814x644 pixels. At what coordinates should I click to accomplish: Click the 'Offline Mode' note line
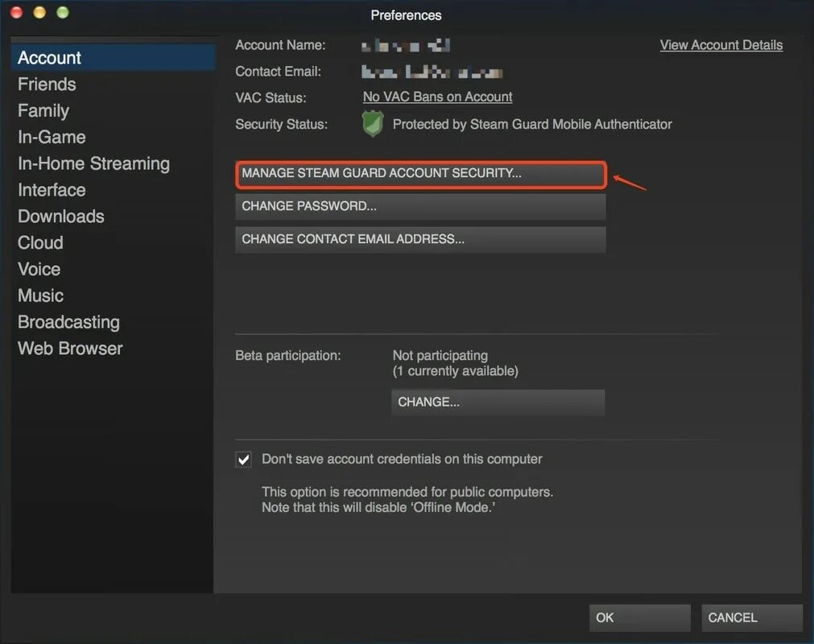pyautogui.click(x=378, y=507)
